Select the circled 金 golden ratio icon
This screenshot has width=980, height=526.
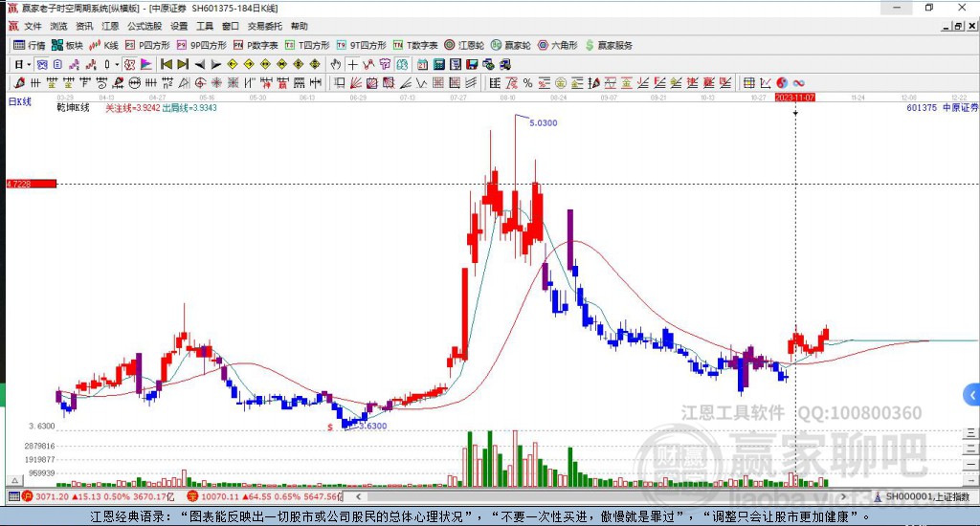point(561,82)
